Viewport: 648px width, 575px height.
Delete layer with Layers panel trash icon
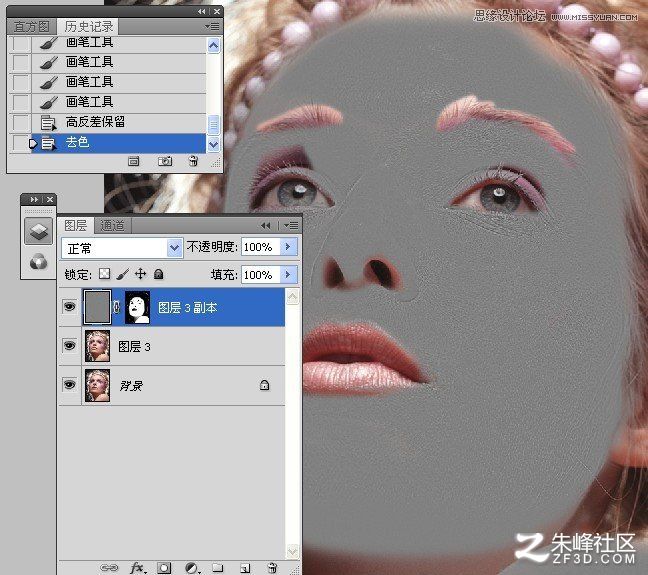[272, 568]
